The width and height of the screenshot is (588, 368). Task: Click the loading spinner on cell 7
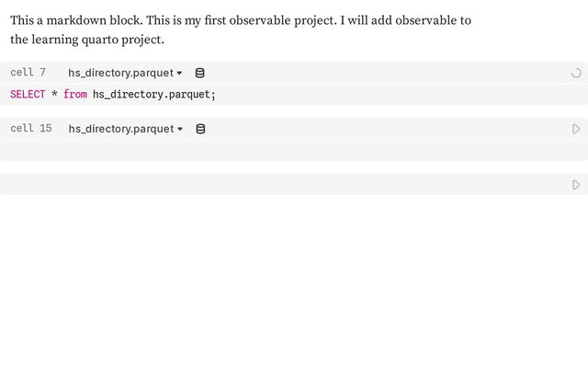point(576,73)
